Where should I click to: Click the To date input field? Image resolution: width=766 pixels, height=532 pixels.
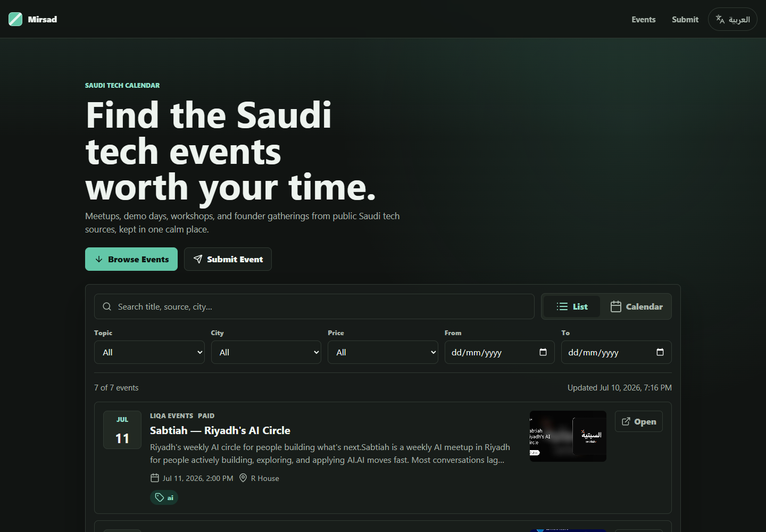click(617, 352)
